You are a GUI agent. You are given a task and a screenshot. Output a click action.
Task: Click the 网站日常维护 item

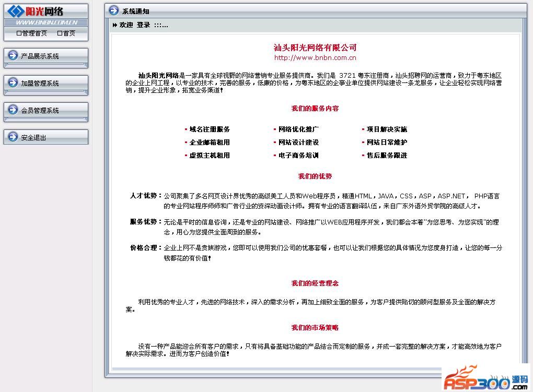coord(387,142)
